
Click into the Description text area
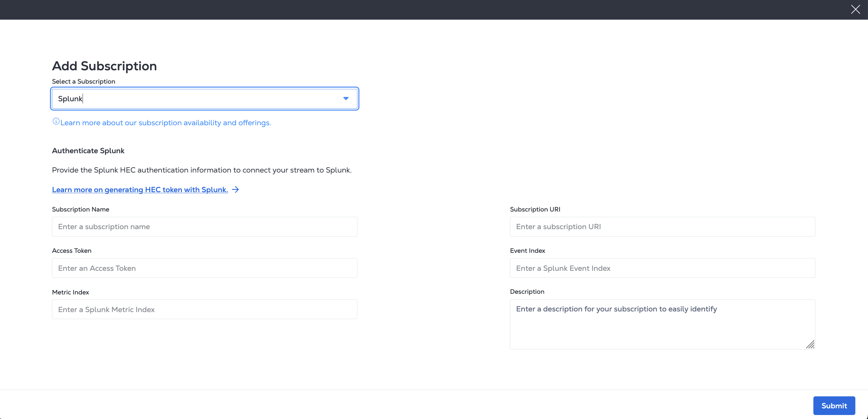[662, 324]
